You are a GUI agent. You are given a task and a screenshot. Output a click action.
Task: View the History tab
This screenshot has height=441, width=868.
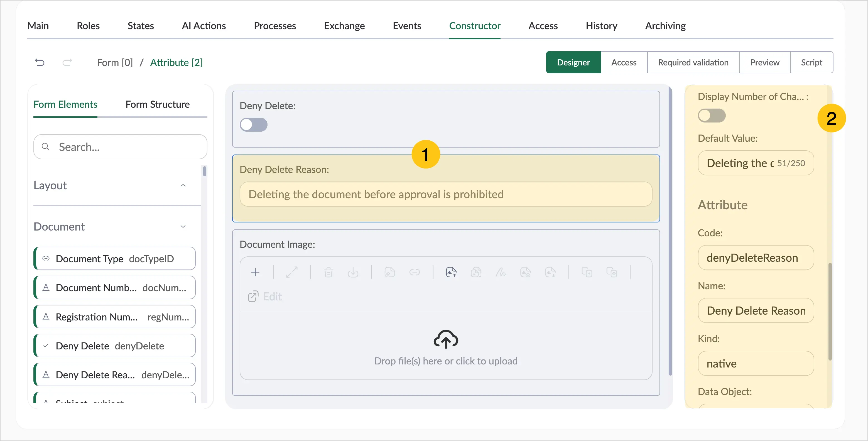click(602, 26)
